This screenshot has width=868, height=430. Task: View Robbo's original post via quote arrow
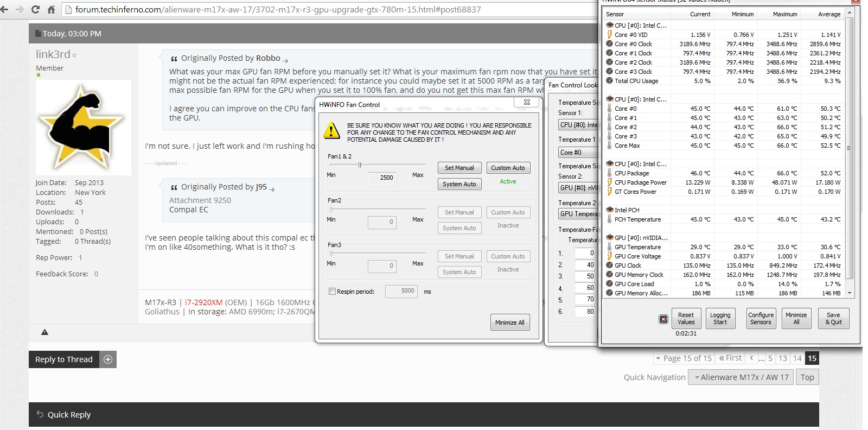click(285, 60)
